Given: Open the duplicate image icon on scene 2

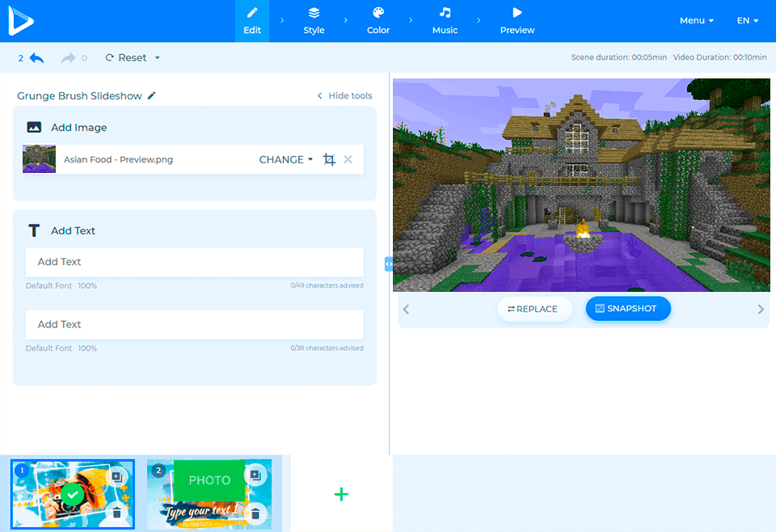Looking at the screenshot, I should tap(257, 475).
